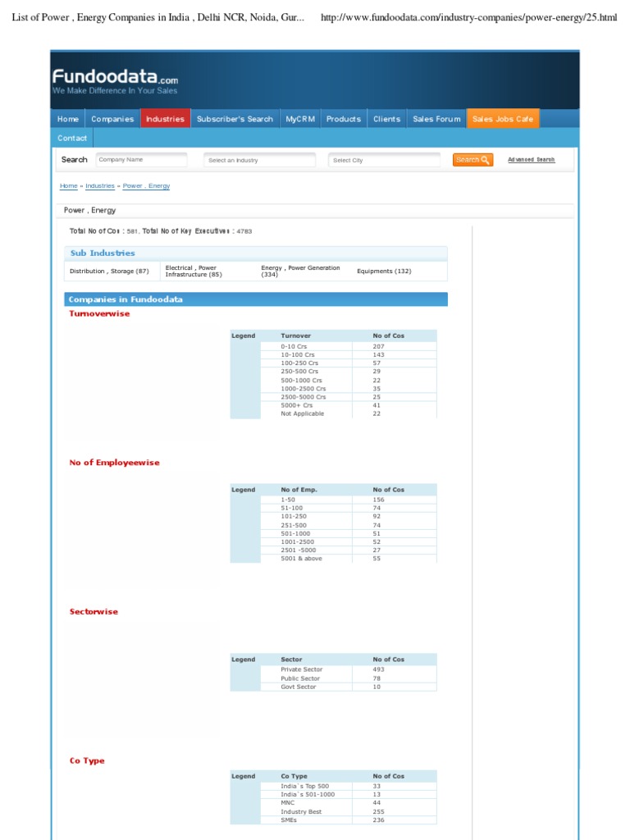630x840 pixels.
Task: Open Equipments (132) sub industry
Action: [x=384, y=271]
